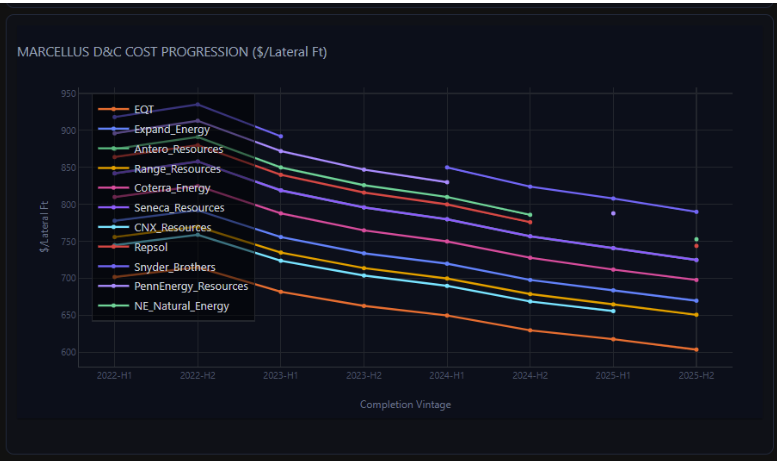778x463 pixels.
Task: Click the green NE_Natural_Energy point at 2025-H2
Action: [x=696, y=239]
